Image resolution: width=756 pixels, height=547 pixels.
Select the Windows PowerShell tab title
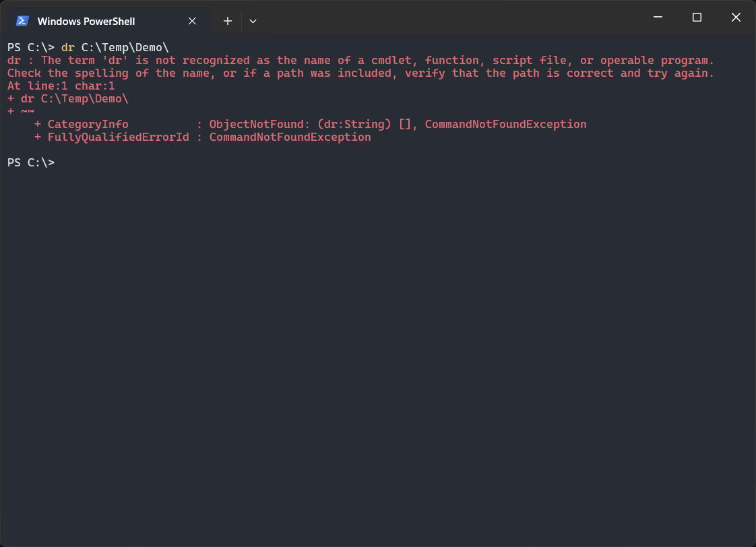[86, 22]
